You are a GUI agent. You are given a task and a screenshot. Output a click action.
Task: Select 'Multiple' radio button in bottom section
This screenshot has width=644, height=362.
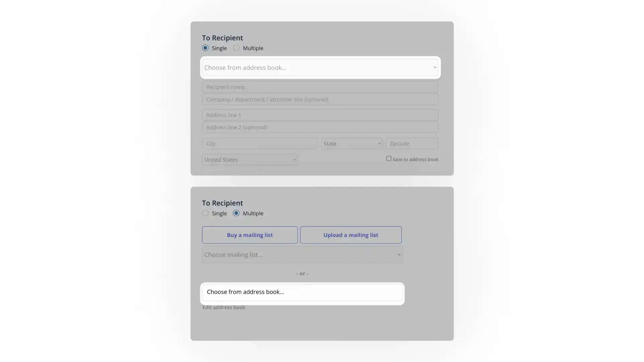pyautogui.click(x=236, y=214)
